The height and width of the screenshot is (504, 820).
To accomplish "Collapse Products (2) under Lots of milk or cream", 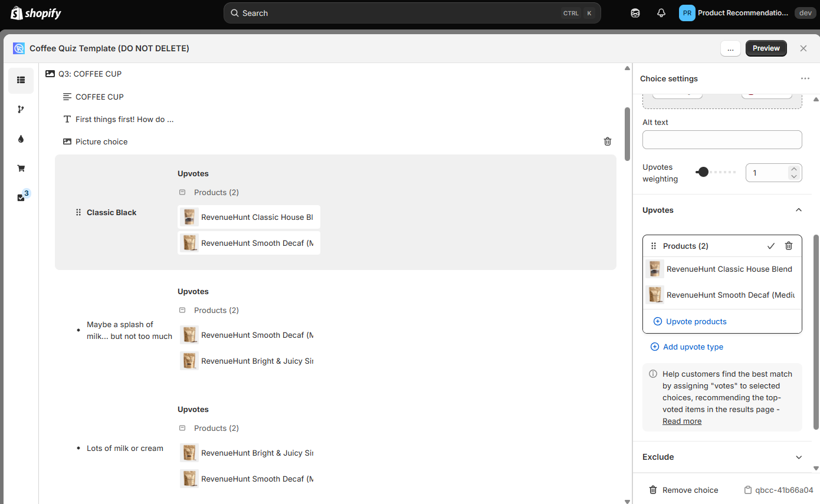I will [x=182, y=428].
